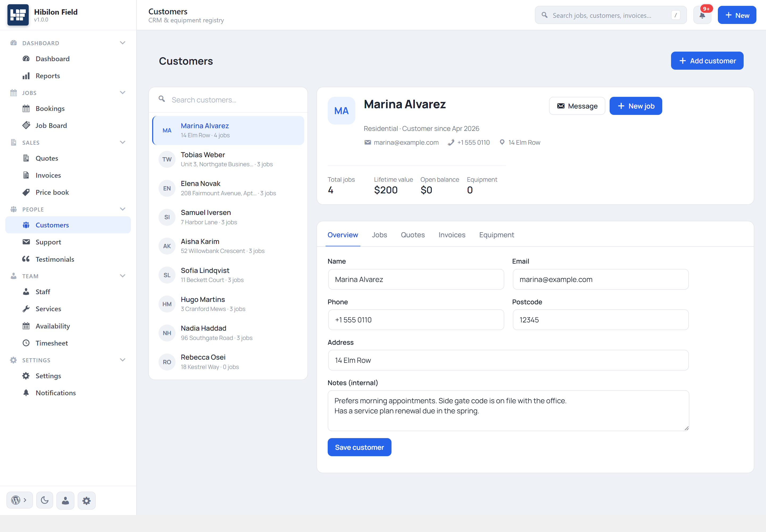Viewport: 766px width, 532px height.
Task: Click the Address input field
Action: [x=508, y=360]
